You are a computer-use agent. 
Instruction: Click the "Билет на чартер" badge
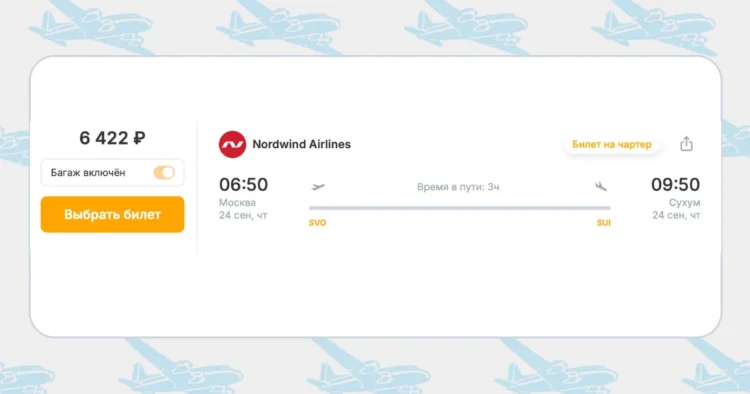(x=612, y=144)
